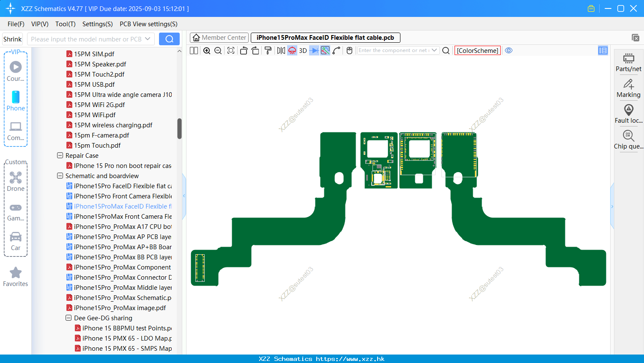Screen dimensions: 644x363
Task: Click the file tree scrollbar thumb
Action: [179, 129]
